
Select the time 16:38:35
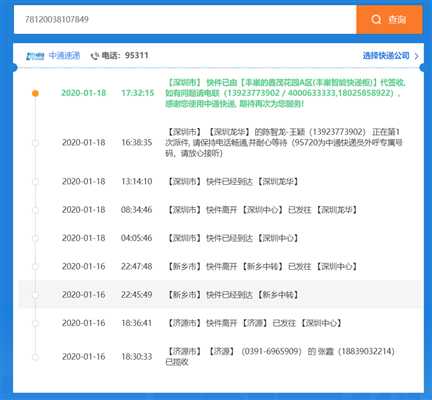137,143
